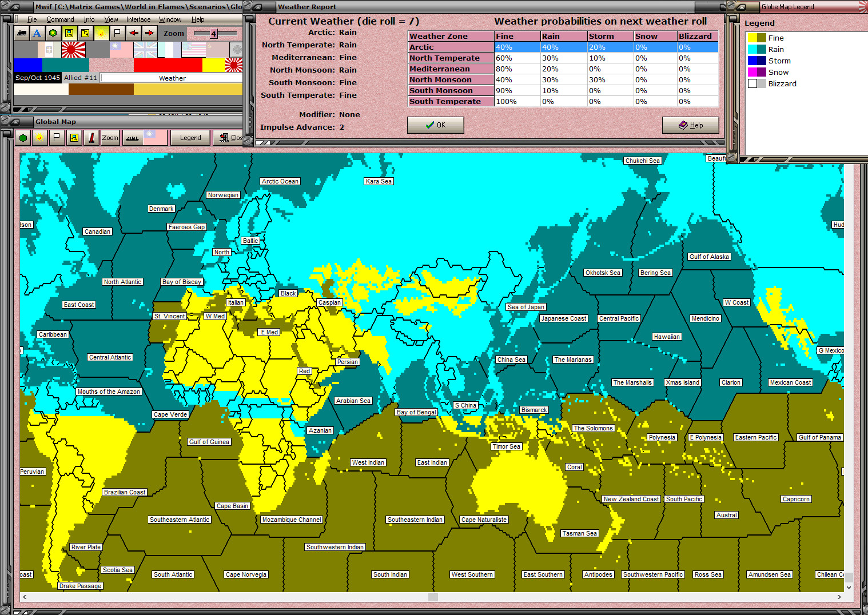Screen dimensions: 868x615
Task: Click the Close button in Global Map toolbar
Action: click(229, 138)
